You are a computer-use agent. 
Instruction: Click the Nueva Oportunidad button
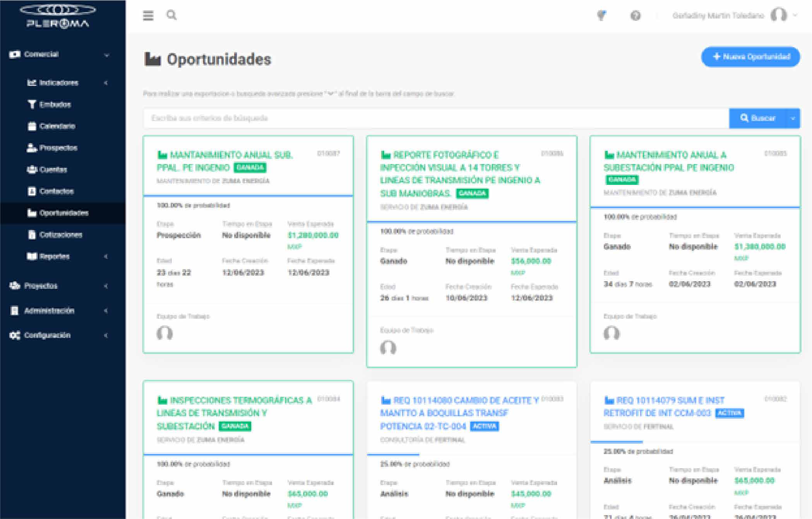pyautogui.click(x=750, y=57)
